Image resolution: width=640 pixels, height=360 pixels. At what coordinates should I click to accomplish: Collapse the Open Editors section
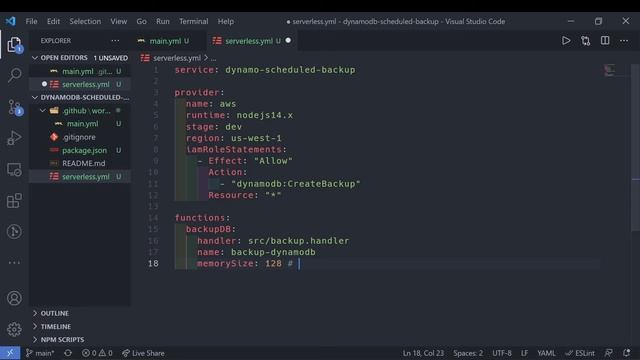coord(80,58)
